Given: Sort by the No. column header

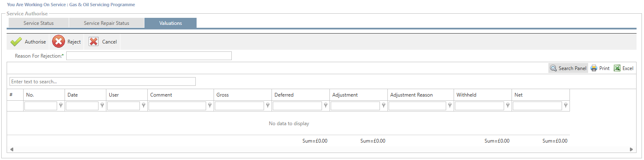Looking at the screenshot, I should tap(44, 95).
